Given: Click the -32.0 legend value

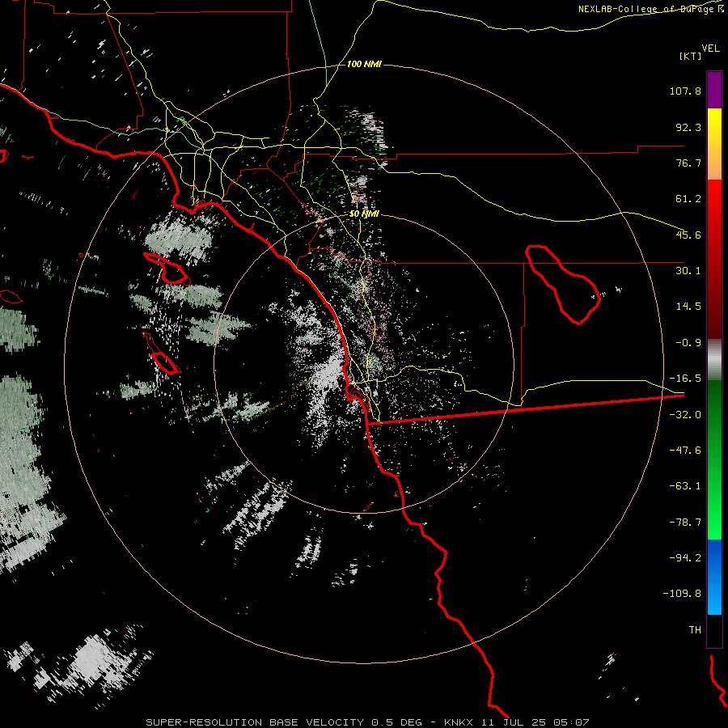Looking at the screenshot, I should tap(685, 415).
